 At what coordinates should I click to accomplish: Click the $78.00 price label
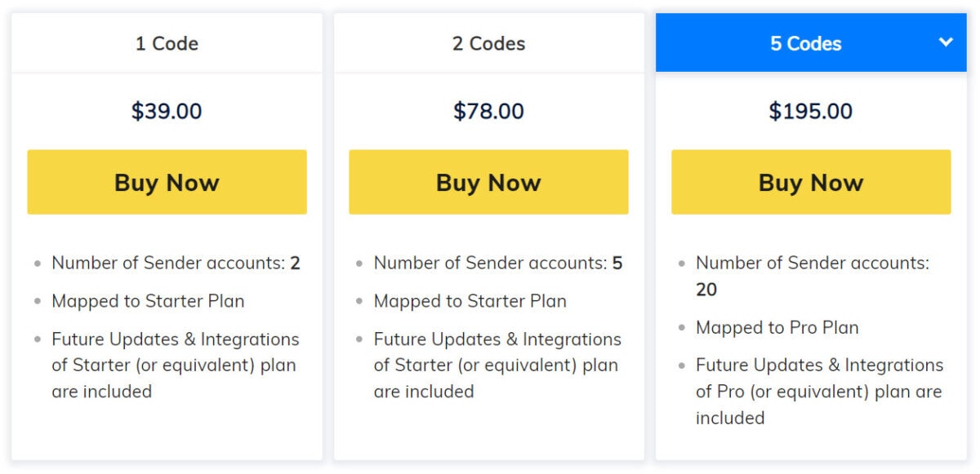click(488, 110)
